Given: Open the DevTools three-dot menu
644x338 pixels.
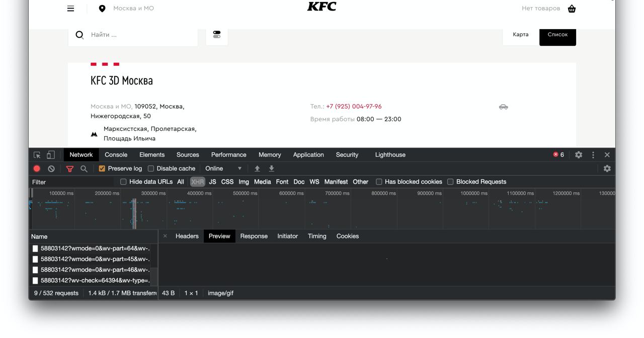Looking at the screenshot, I should click(593, 155).
